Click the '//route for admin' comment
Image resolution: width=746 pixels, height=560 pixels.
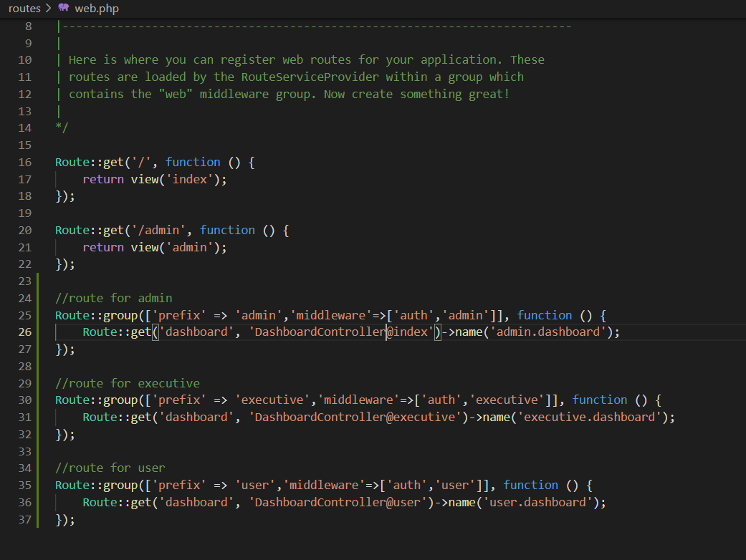pos(114,298)
